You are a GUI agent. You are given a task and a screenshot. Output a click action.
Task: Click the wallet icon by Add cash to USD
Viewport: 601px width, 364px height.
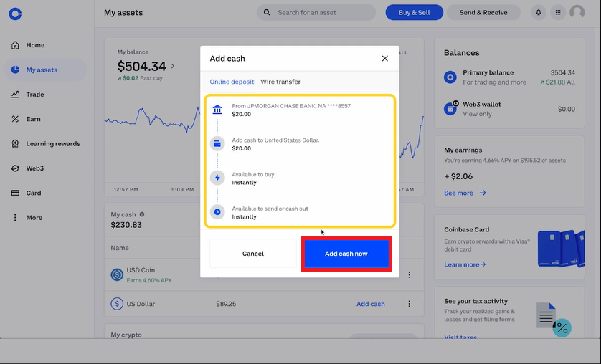point(217,143)
